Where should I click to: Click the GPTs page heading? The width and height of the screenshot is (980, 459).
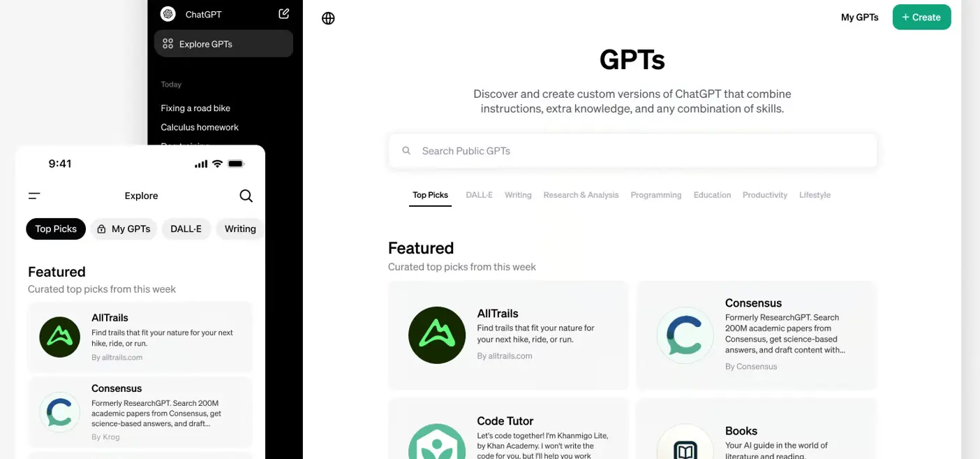click(x=632, y=59)
